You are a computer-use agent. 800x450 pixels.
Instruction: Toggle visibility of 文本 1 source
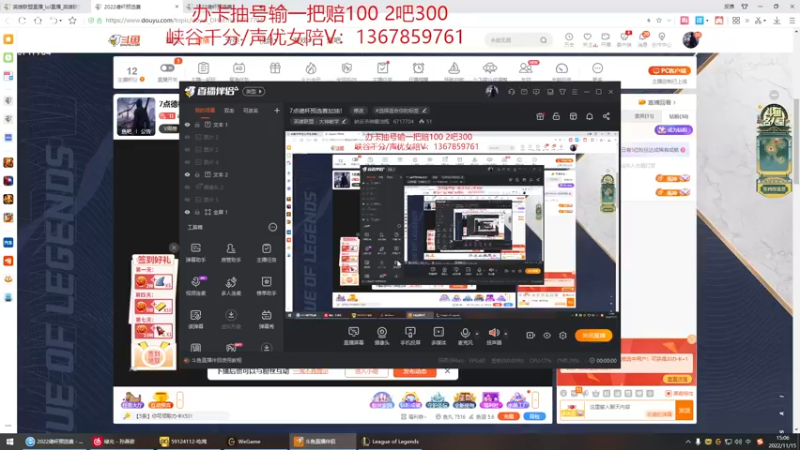[187, 124]
